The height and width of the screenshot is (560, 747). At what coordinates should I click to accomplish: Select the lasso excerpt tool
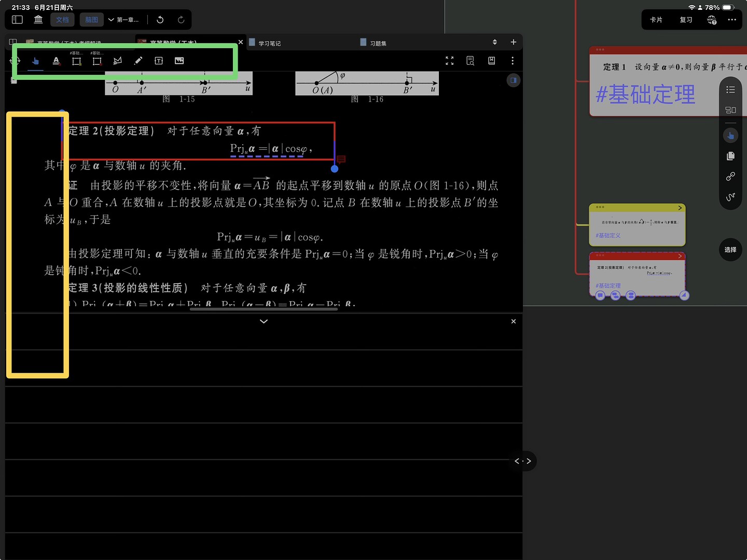(x=118, y=61)
